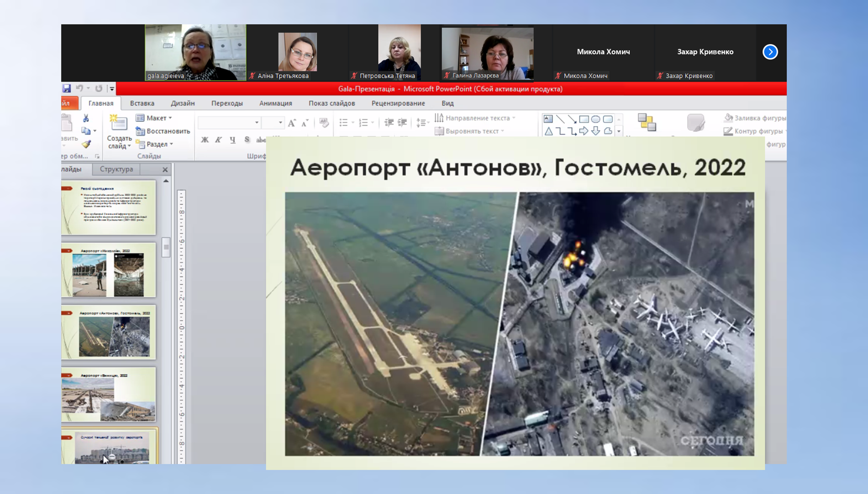The width and height of the screenshot is (868, 494).
Task: Toggle underline formatting (Ч)
Action: (233, 139)
